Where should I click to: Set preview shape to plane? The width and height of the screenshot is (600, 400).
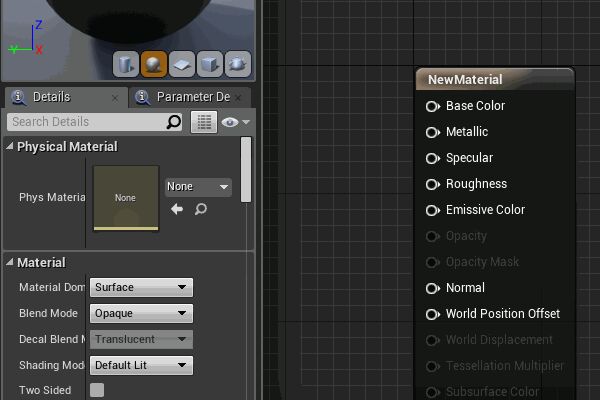182,65
